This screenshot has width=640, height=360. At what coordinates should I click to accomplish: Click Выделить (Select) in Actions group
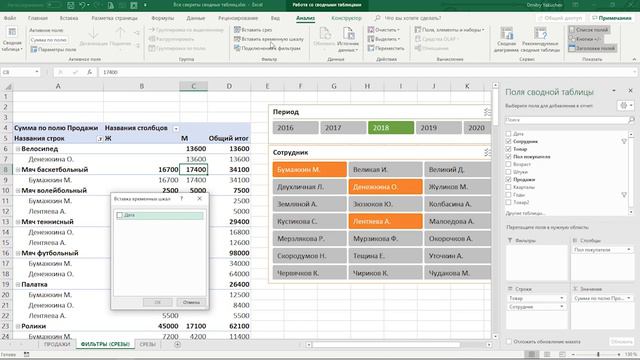(x=383, y=39)
